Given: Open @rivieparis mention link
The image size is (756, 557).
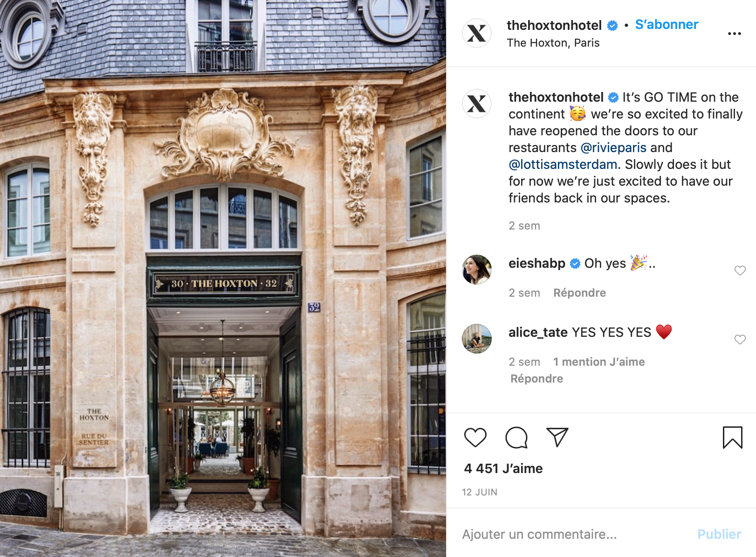Looking at the screenshot, I should [x=613, y=148].
